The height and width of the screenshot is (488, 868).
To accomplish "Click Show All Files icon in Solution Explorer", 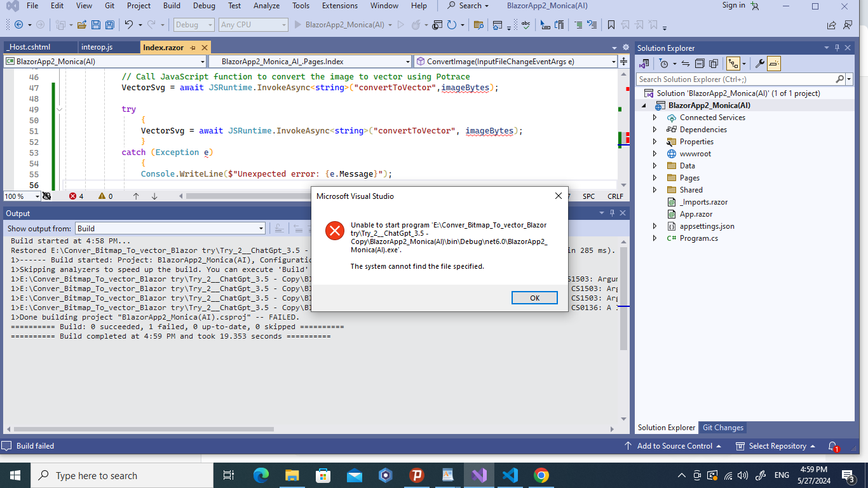I will (x=714, y=64).
